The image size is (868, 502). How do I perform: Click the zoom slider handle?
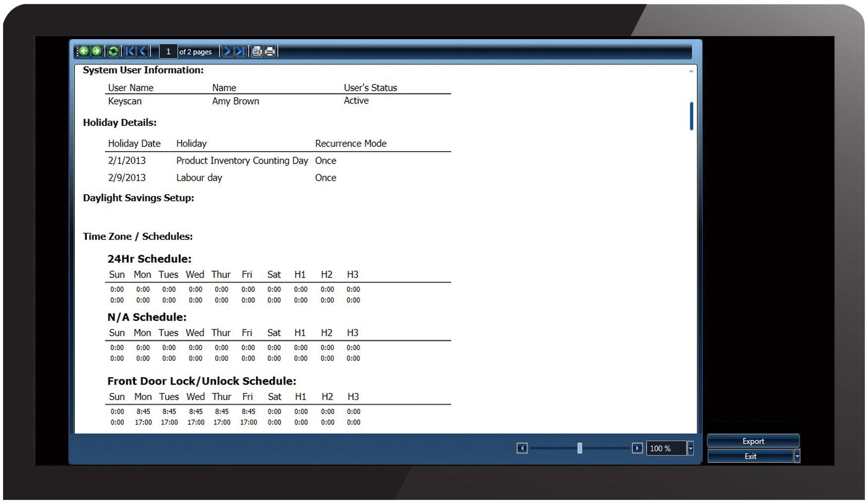click(579, 448)
